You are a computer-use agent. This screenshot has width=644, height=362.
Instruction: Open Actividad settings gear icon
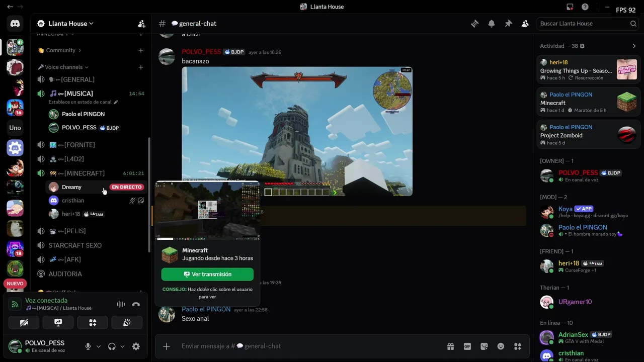click(582, 46)
